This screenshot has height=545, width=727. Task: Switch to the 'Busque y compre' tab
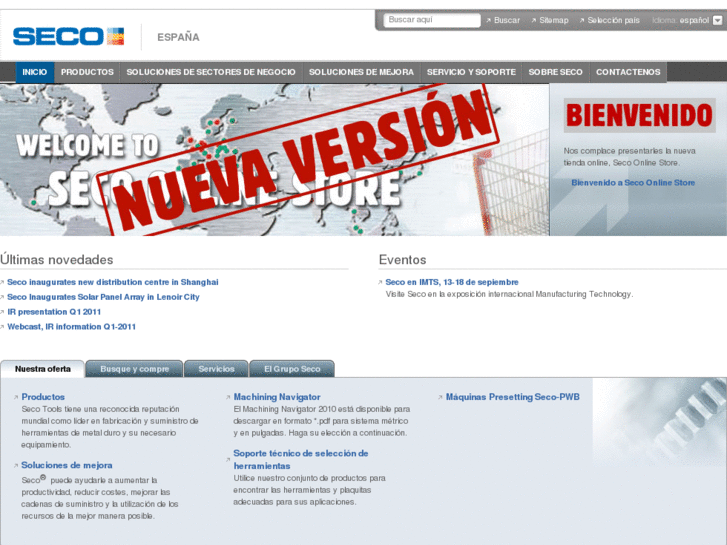134,369
